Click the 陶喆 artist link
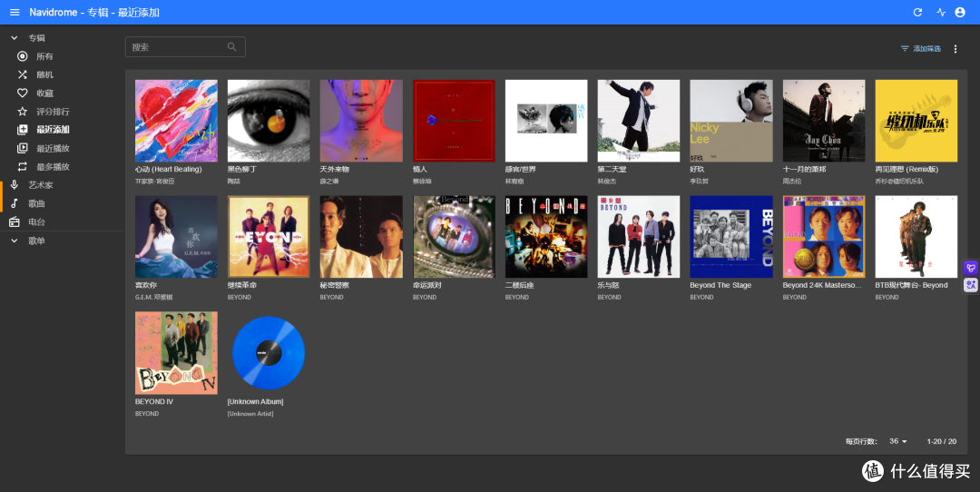 [x=234, y=182]
